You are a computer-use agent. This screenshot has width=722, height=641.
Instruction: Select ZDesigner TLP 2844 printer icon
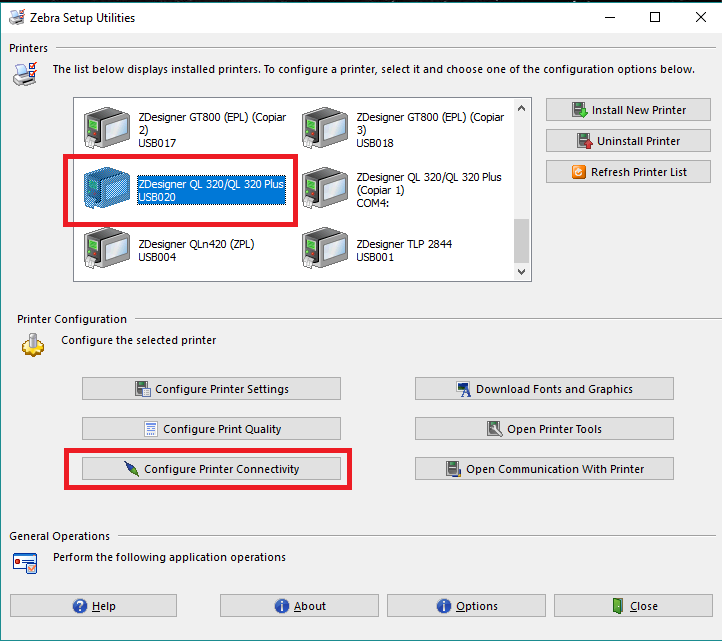pyautogui.click(x=325, y=248)
